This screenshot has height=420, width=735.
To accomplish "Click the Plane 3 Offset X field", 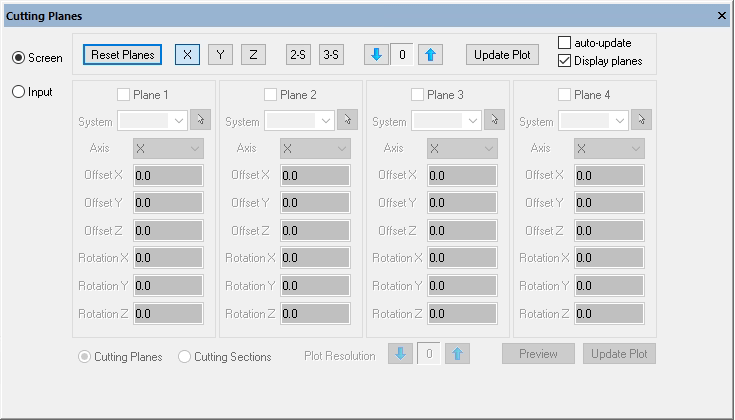I will pos(462,176).
